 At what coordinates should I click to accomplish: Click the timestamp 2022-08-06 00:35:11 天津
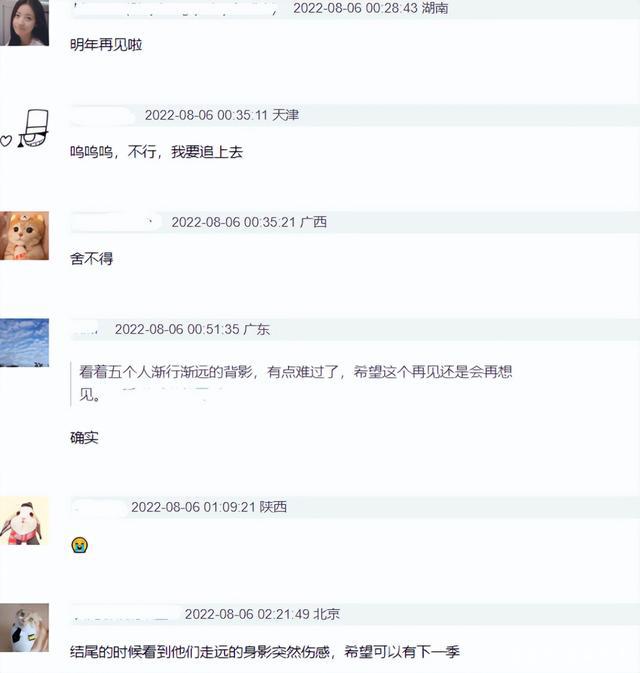click(222, 115)
